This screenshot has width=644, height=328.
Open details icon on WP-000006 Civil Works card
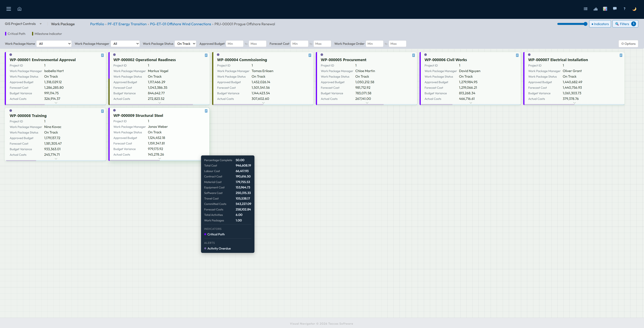pyautogui.click(x=517, y=55)
